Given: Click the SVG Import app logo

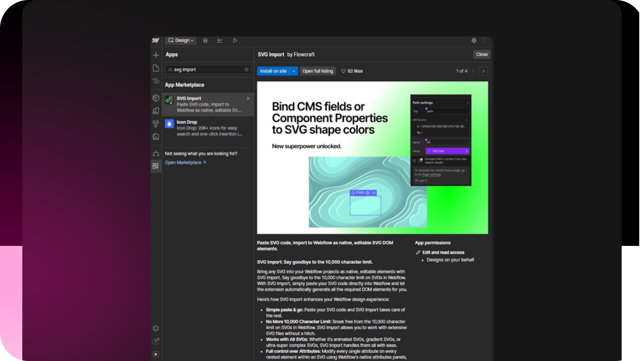Looking at the screenshot, I should pyautogui.click(x=169, y=100).
